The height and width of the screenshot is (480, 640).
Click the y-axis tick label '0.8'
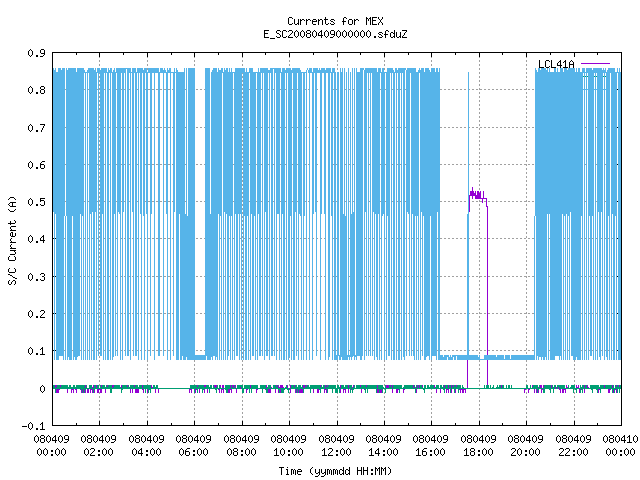[x=36, y=90]
